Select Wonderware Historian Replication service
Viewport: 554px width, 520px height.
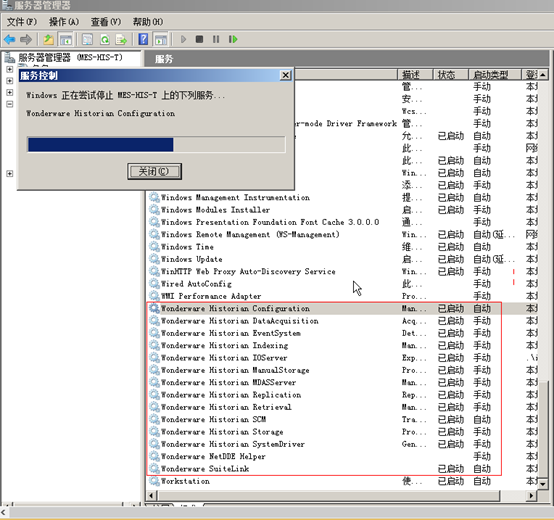click(x=231, y=395)
